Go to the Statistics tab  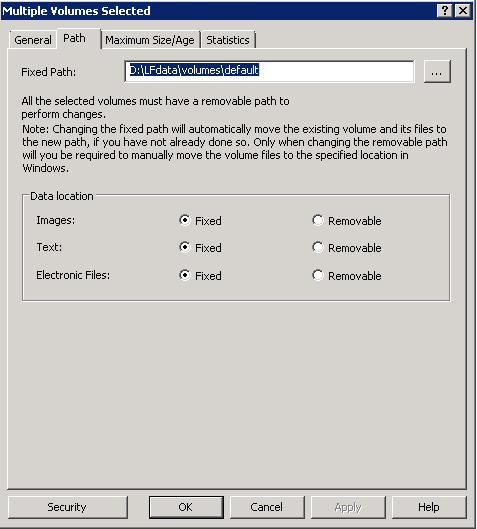point(228,40)
